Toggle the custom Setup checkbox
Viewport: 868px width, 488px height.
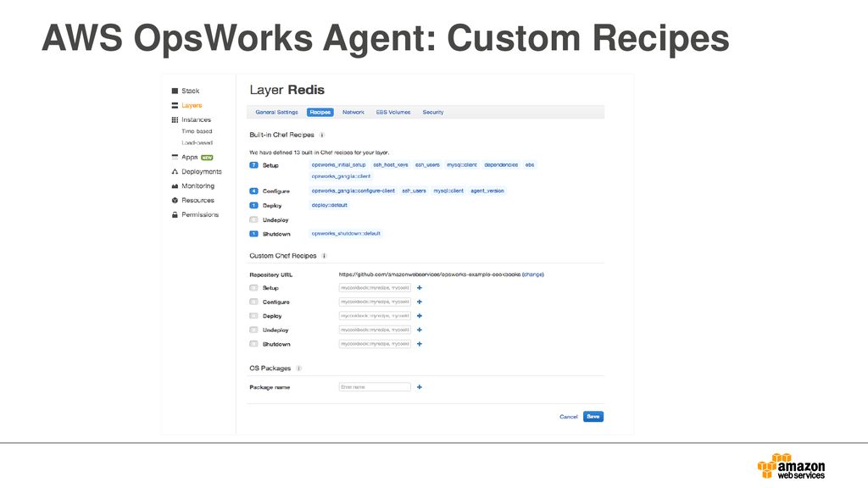[x=253, y=288]
